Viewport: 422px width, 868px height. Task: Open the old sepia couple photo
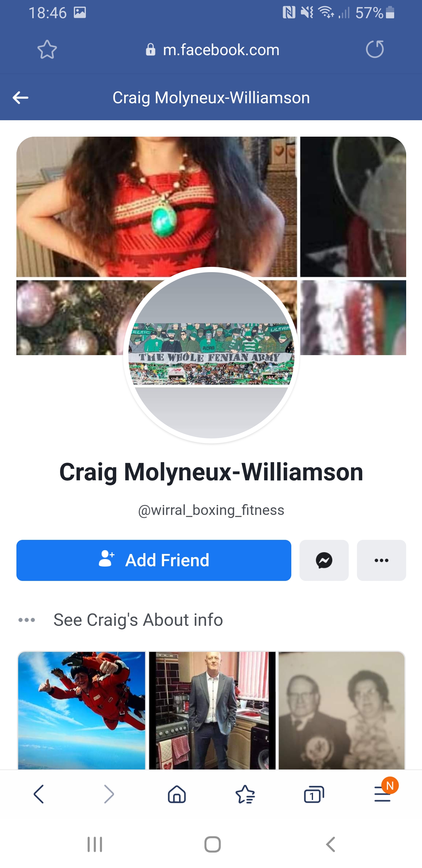point(341,710)
